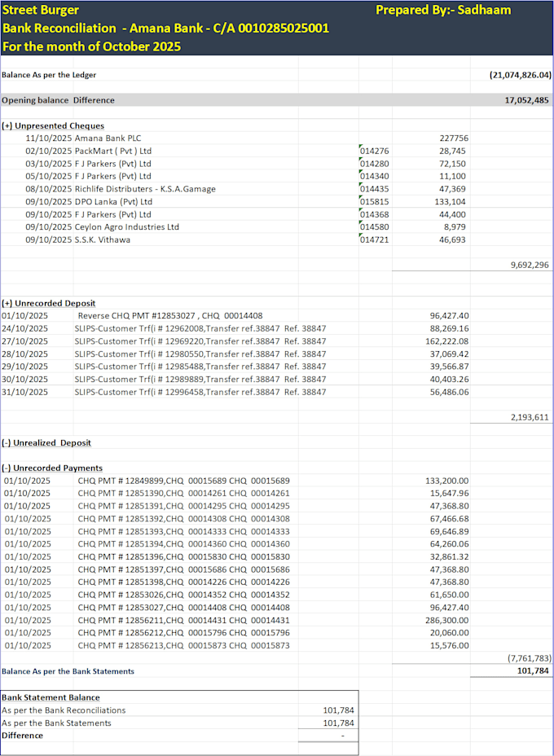Click Richlife Distributers - K.S.A.Gamage cell
Viewport: 554px width, 756px height.
[x=145, y=189]
